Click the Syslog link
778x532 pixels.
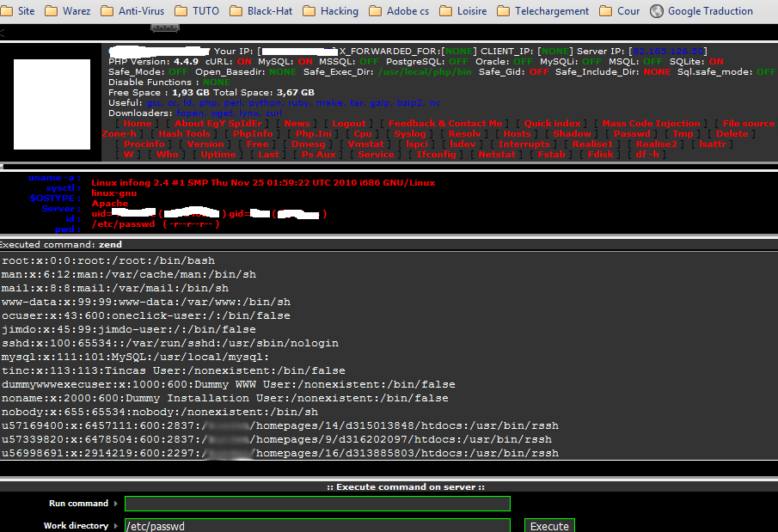coord(410,134)
